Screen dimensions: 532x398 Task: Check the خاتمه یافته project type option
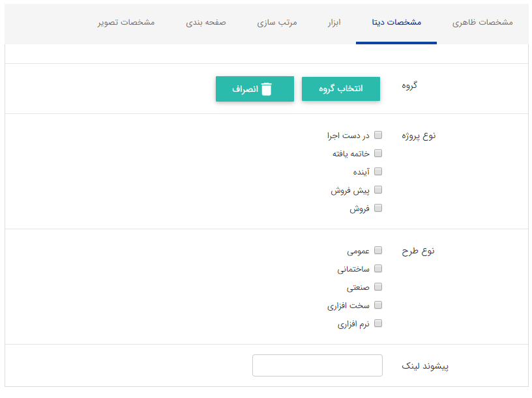pos(377,153)
